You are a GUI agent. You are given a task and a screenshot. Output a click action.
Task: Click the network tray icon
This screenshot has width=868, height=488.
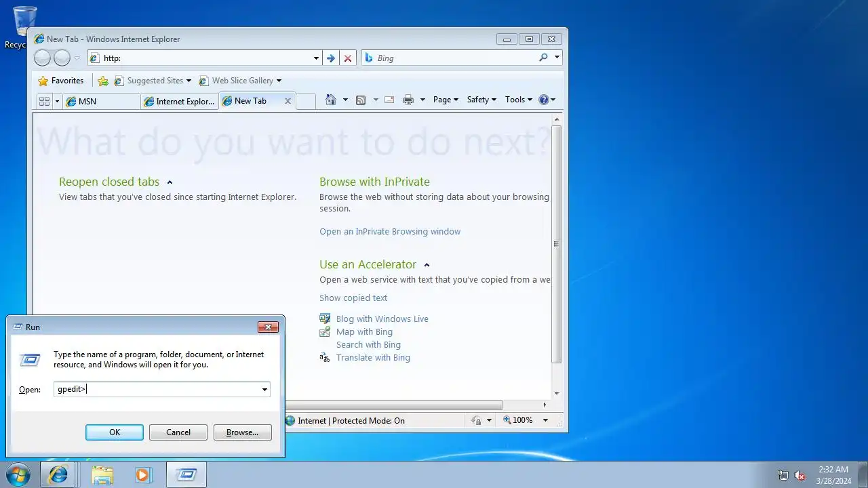(x=783, y=475)
